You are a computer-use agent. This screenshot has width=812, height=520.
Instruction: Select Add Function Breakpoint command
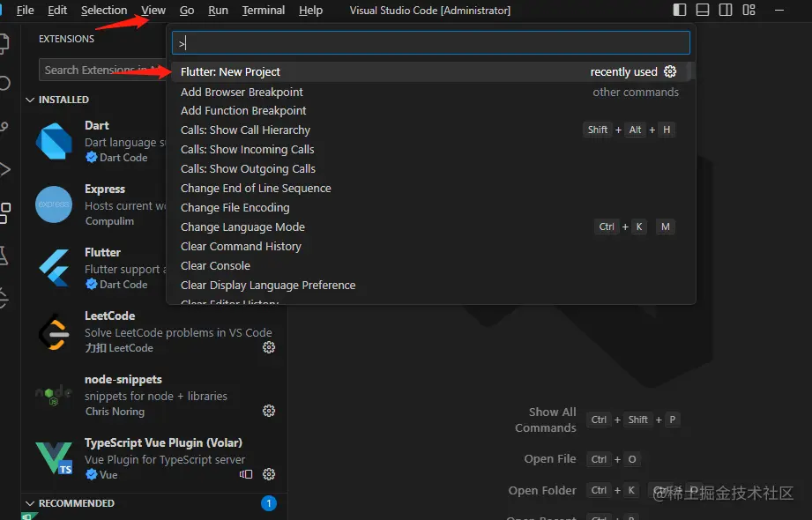click(431, 111)
